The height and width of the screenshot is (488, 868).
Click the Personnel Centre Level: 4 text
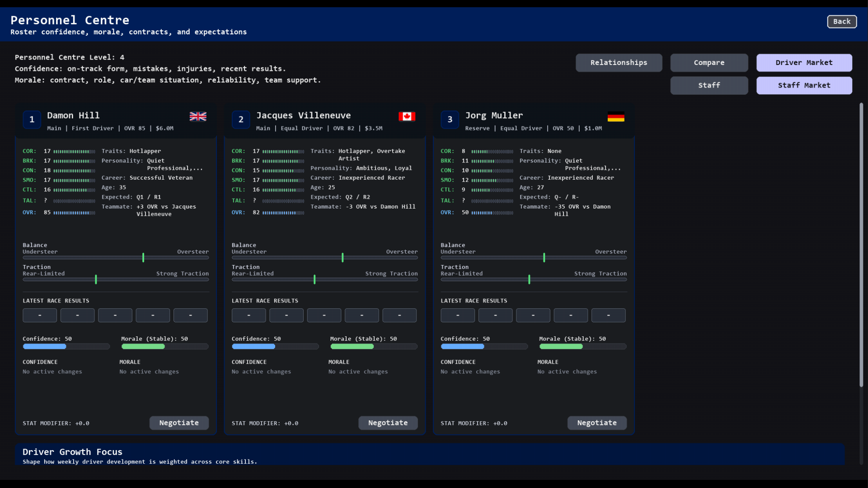[x=70, y=57]
